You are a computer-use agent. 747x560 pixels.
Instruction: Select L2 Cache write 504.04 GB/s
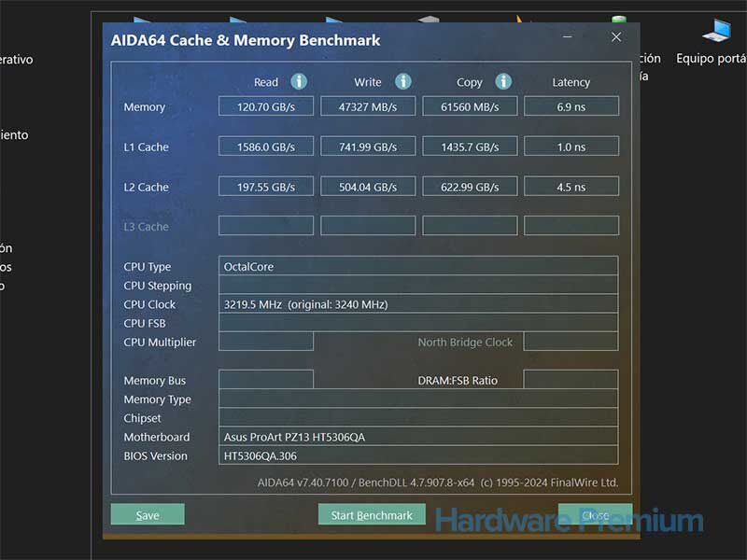point(368,186)
